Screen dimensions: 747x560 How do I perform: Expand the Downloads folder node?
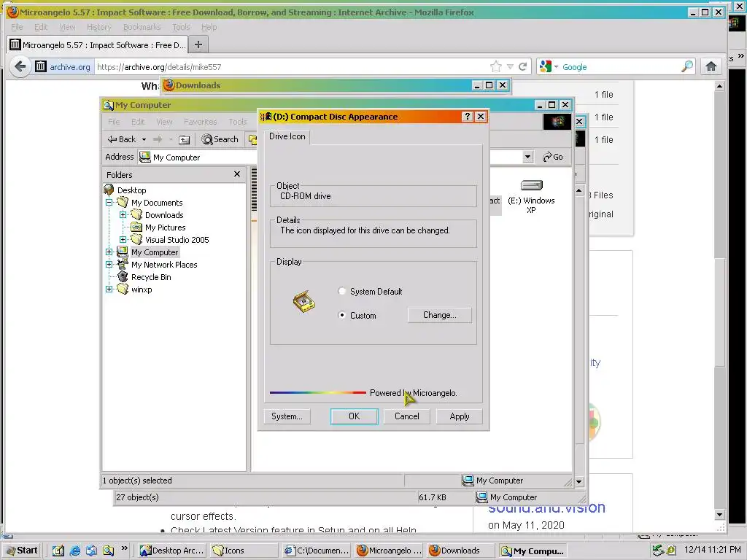coord(123,215)
